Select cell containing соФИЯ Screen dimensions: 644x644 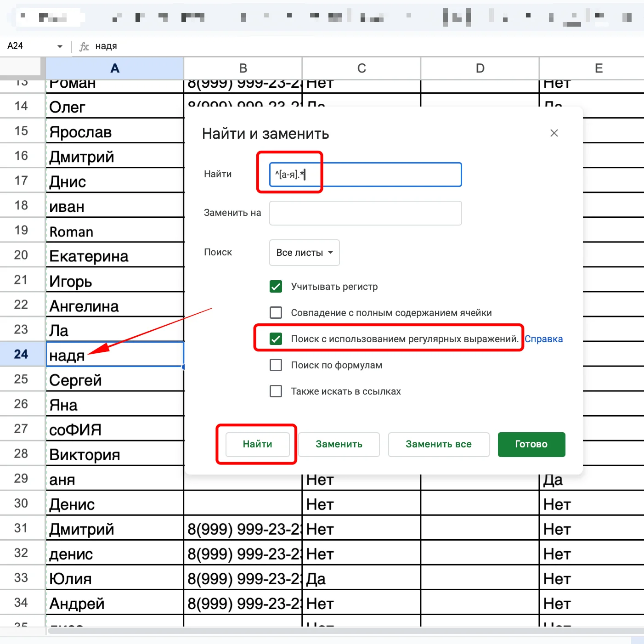click(115, 429)
